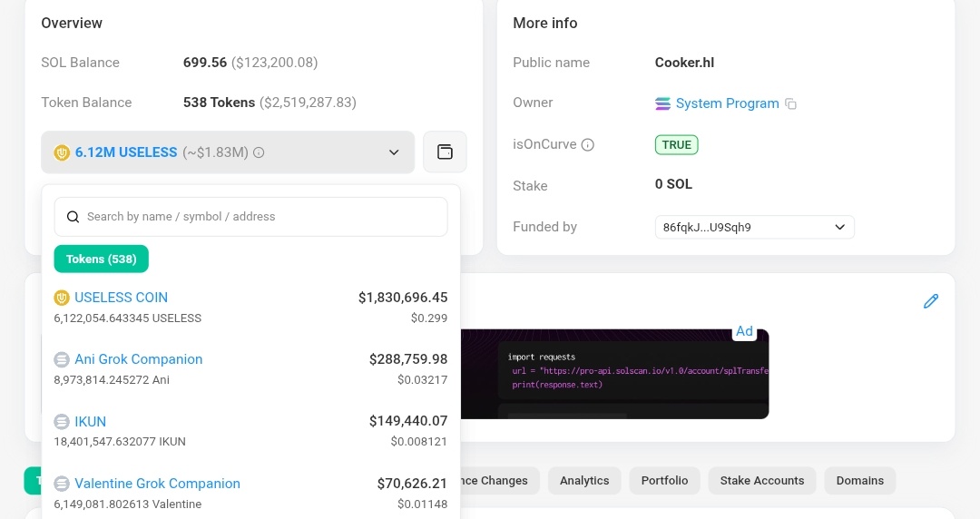Viewport: 980px width, 519px height.
Task: Click the USELESS COIN token icon in list
Action: click(x=62, y=298)
